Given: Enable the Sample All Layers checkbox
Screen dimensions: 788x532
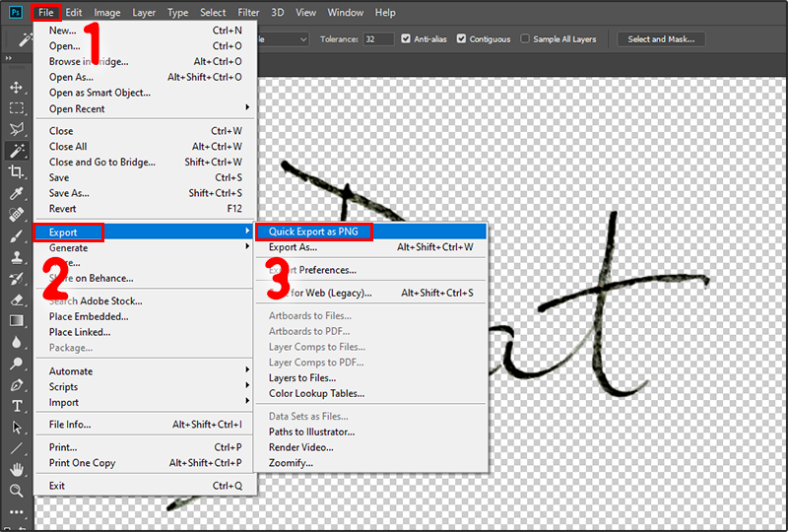Looking at the screenshot, I should coord(525,38).
